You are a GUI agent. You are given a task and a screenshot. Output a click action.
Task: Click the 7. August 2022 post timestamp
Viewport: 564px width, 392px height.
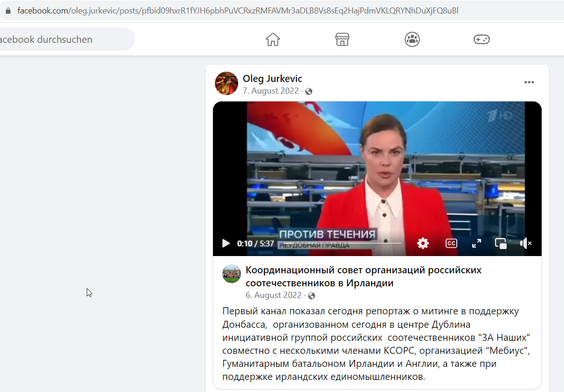point(271,91)
